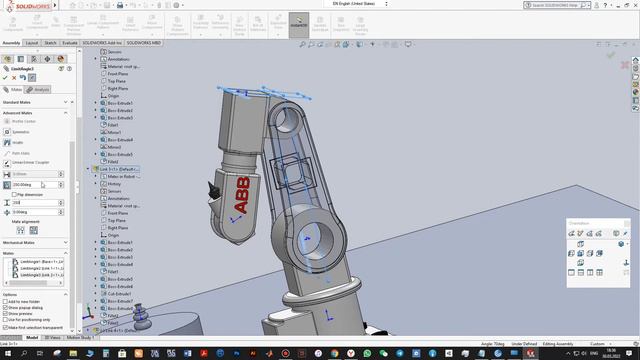640x360 pixels.
Task: Switch to the 3D Views bottom tab
Action: tap(52, 338)
